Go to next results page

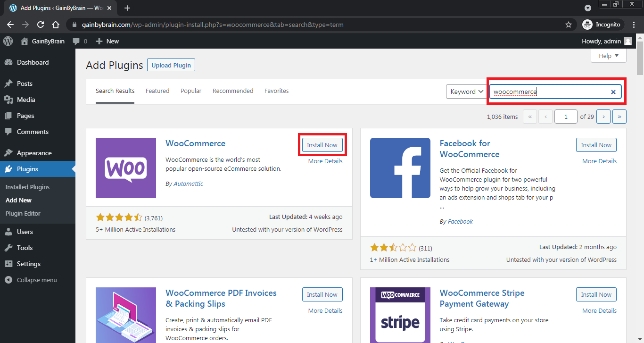click(603, 117)
